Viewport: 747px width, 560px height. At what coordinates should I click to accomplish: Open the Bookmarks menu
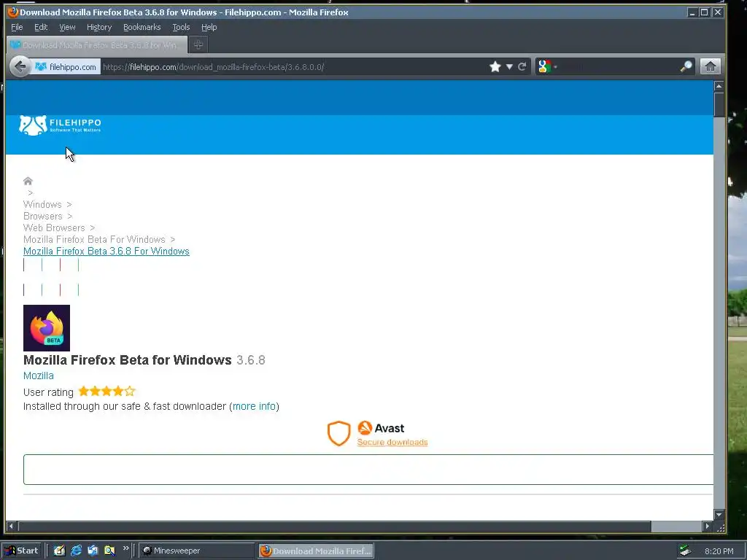(142, 27)
